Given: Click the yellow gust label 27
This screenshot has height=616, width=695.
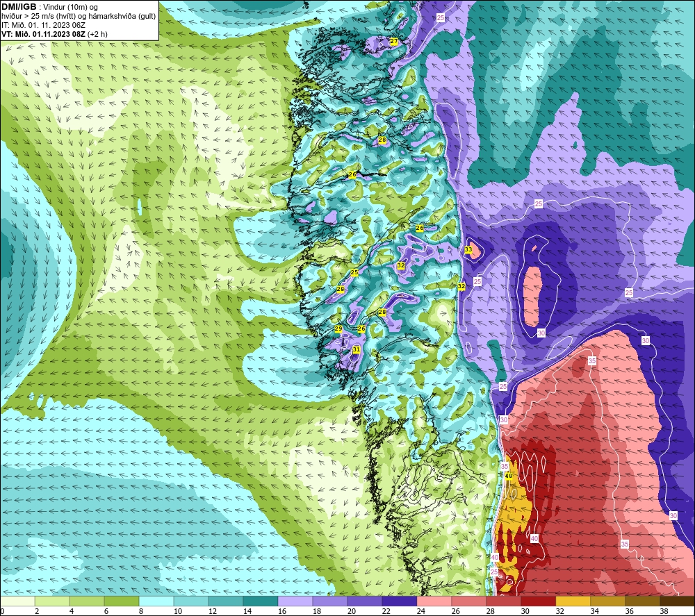Looking at the screenshot, I should (393, 41).
